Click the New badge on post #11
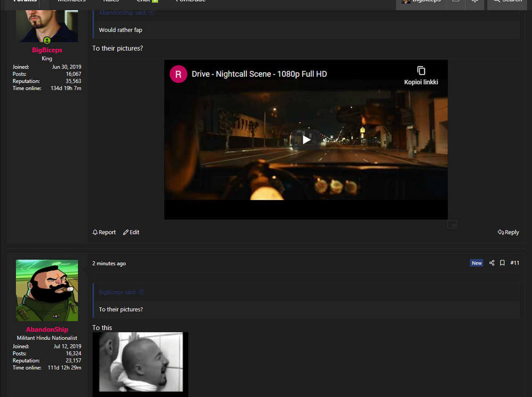The image size is (532, 397). (476, 263)
